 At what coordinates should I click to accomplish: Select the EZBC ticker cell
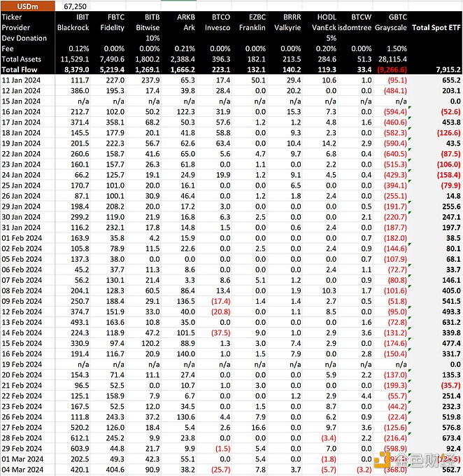pyautogui.click(x=257, y=17)
